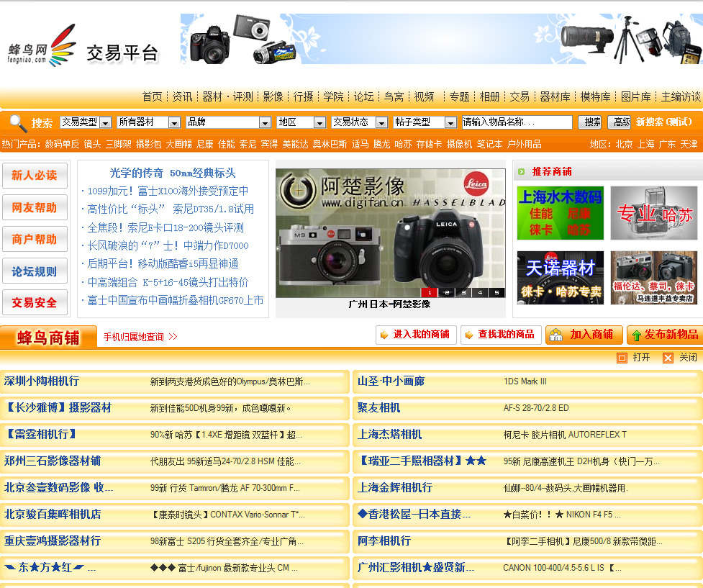Image resolution: width=703 pixels, height=588 pixels.
Task: Click the 高级 advanced search button
Action: click(619, 122)
